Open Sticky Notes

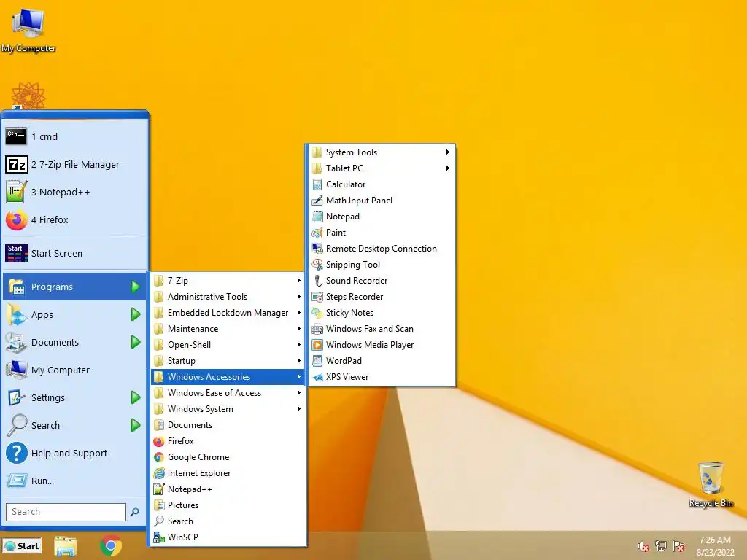pyautogui.click(x=381, y=312)
